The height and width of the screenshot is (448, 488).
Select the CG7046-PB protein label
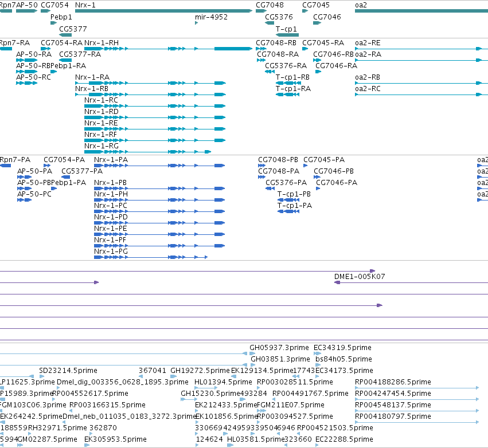coord(334,171)
